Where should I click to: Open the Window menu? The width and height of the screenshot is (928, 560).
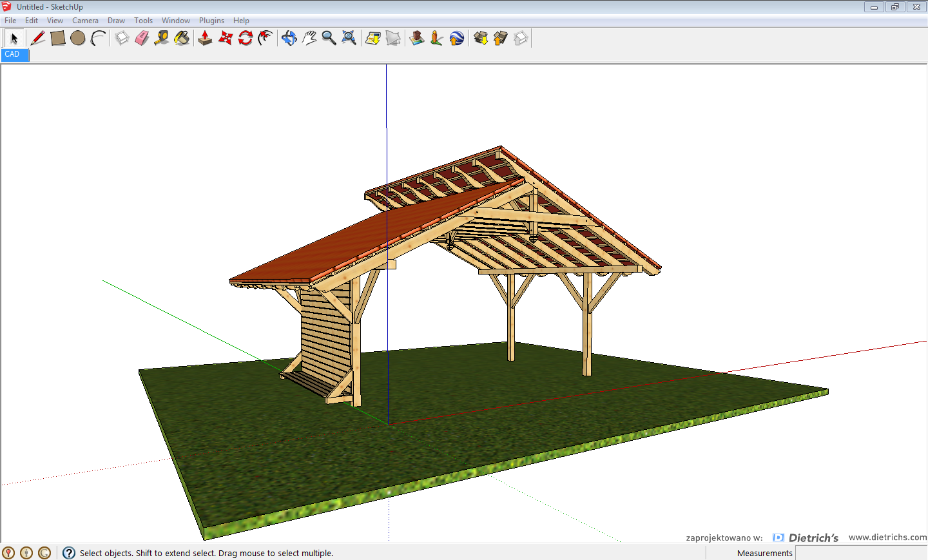click(175, 21)
